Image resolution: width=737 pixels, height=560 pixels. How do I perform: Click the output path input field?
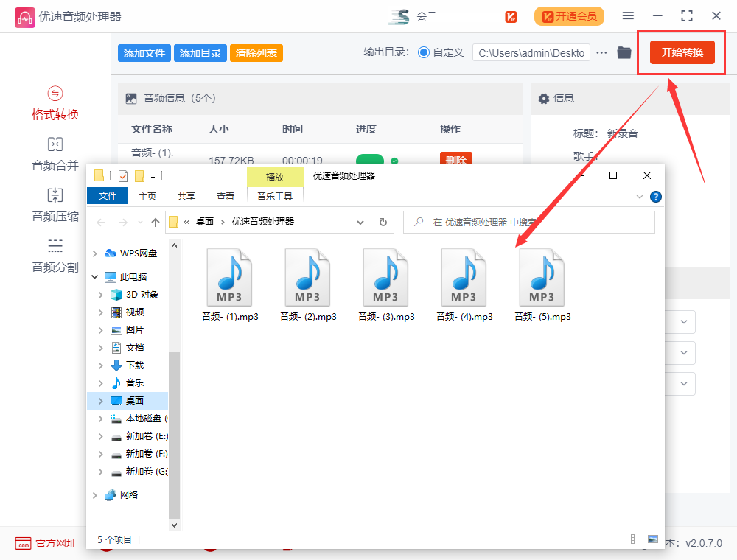click(531, 53)
